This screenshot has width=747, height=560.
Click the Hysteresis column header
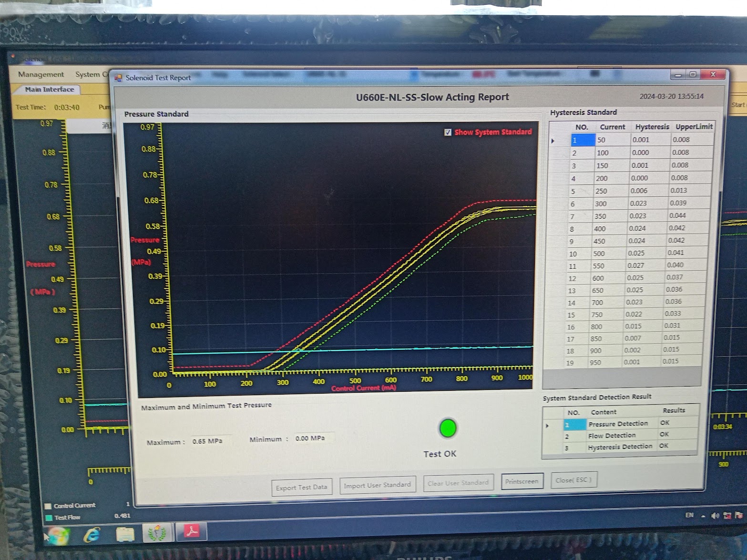(652, 127)
